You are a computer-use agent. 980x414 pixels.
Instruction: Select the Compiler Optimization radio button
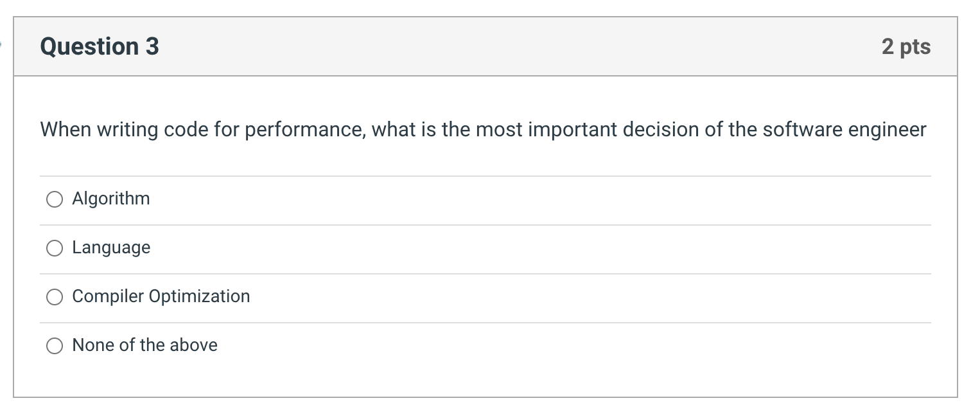point(55,297)
